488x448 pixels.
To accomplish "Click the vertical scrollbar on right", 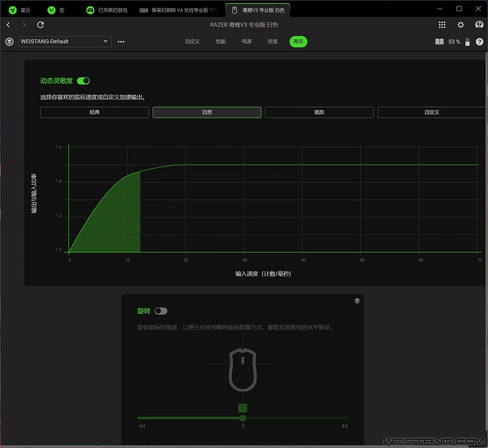I will (487, 241).
